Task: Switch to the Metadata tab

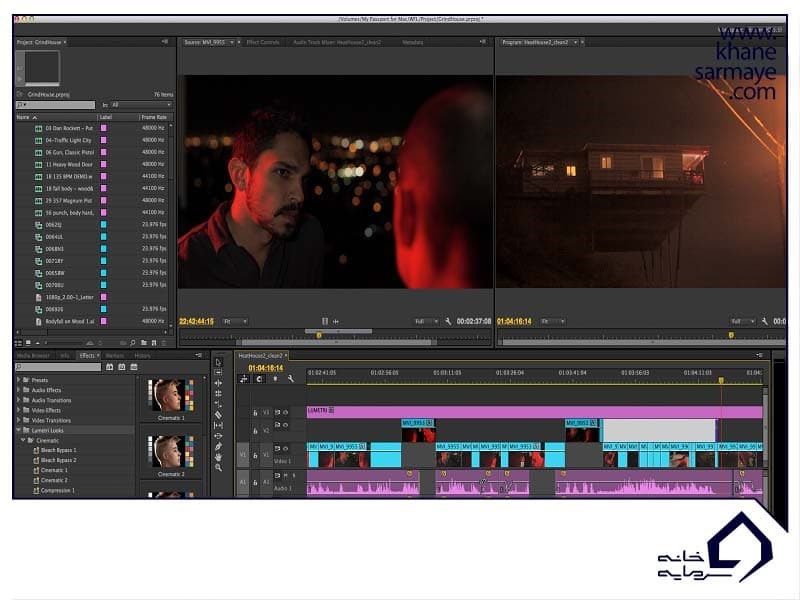Action: click(x=413, y=42)
